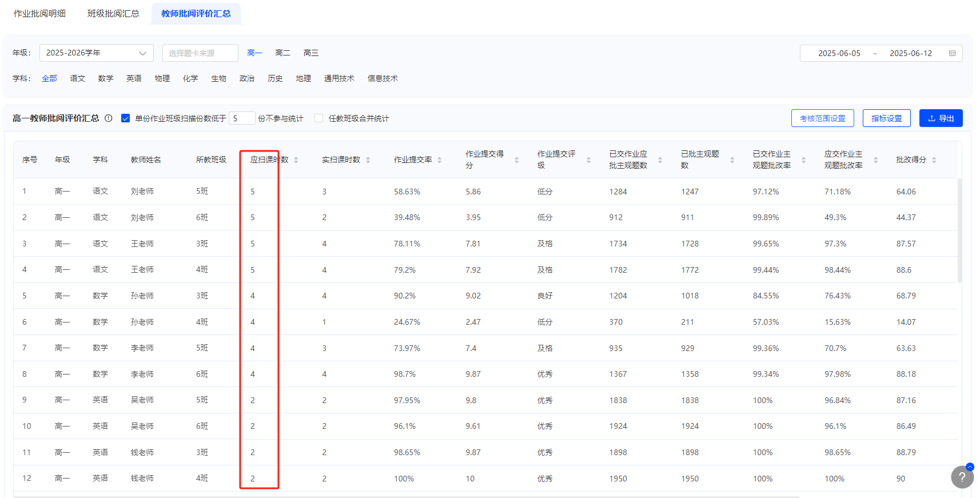
Task: Uncheck 单份作业班级扫描份数低于 checkbox
Action: (126, 118)
